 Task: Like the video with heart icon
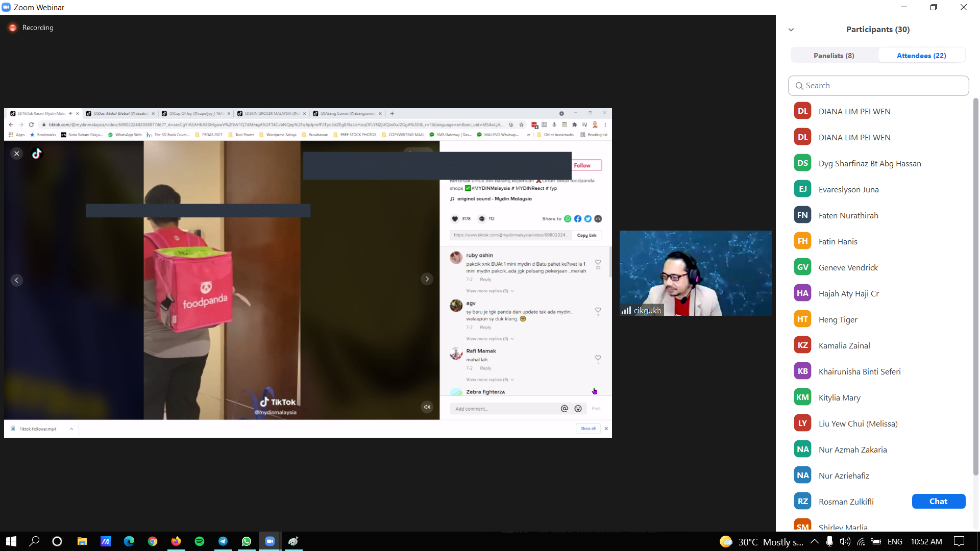(455, 219)
